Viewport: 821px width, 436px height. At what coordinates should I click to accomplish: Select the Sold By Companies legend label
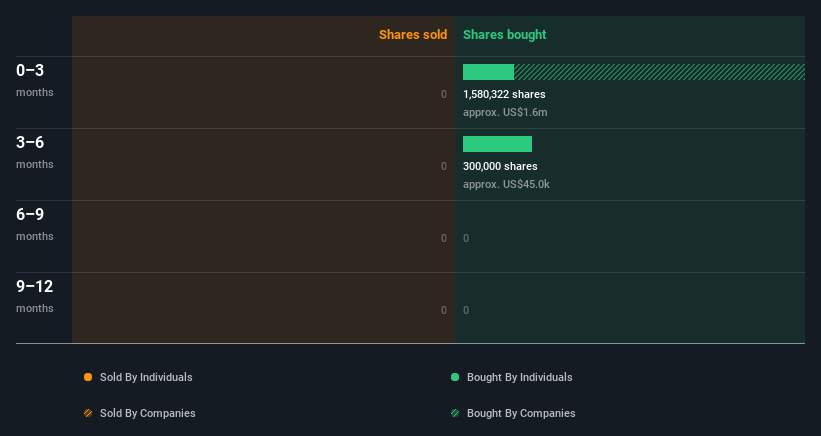point(148,413)
